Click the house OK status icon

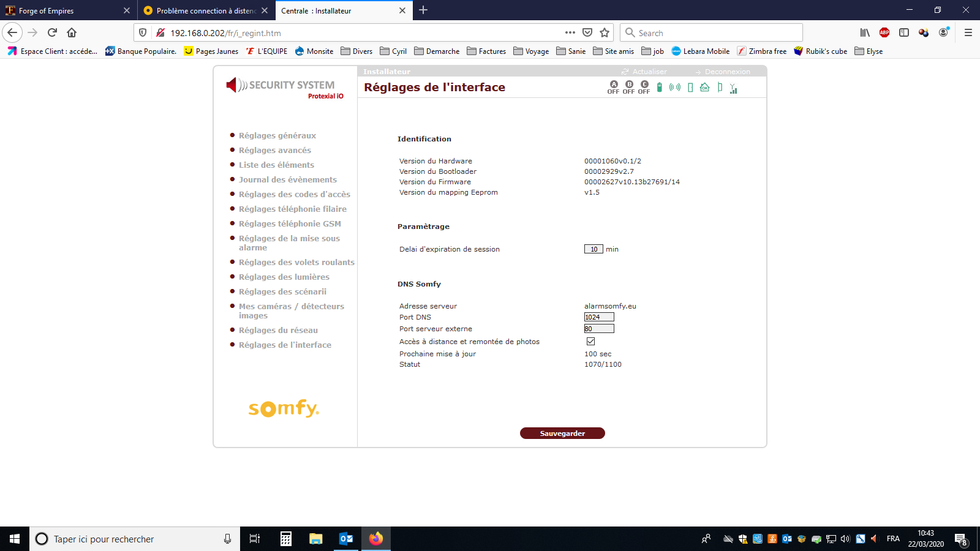[704, 88]
